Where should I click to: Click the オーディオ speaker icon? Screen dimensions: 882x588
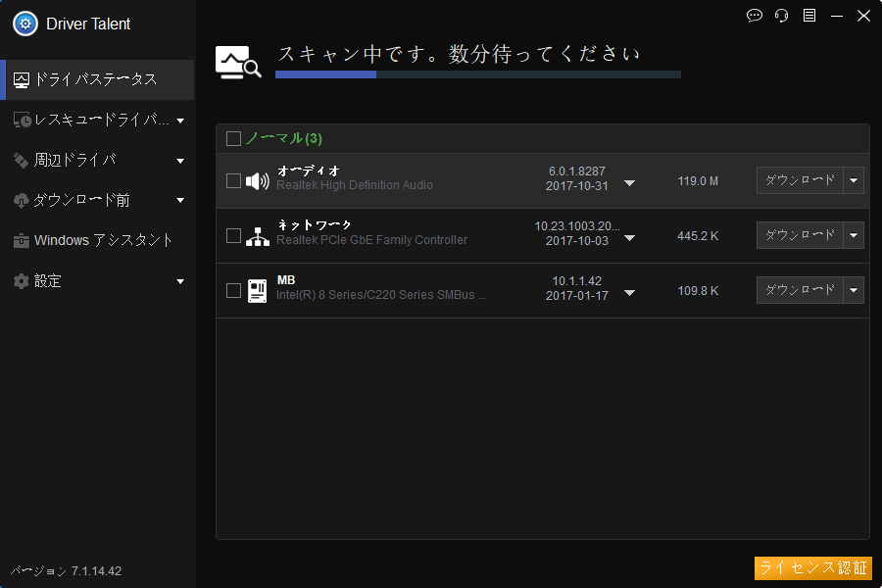[258, 180]
